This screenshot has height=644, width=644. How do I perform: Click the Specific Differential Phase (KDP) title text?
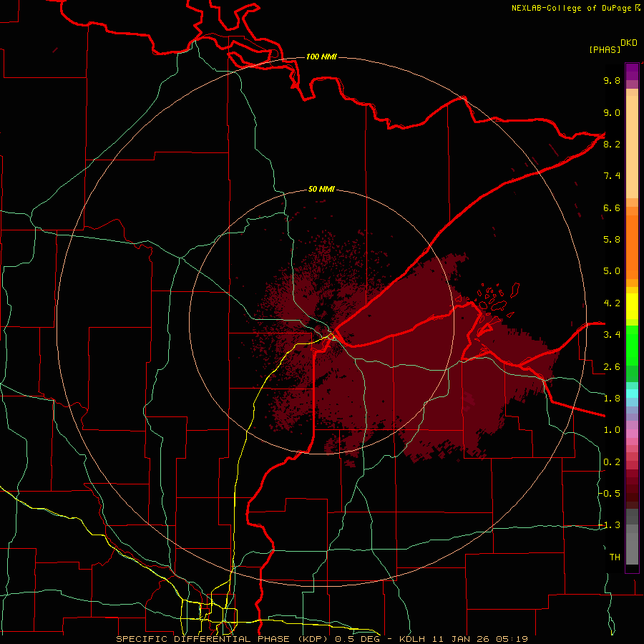click(x=224, y=639)
